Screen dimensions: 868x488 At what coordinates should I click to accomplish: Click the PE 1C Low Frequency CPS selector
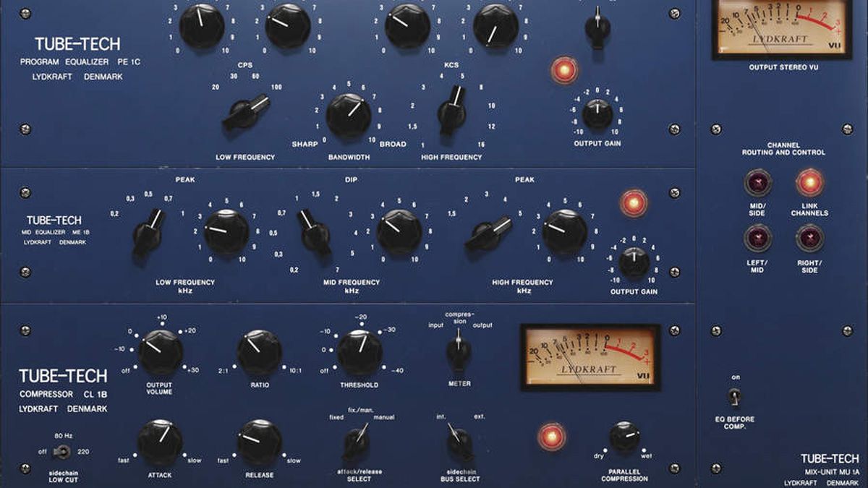click(x=246, y=113)
